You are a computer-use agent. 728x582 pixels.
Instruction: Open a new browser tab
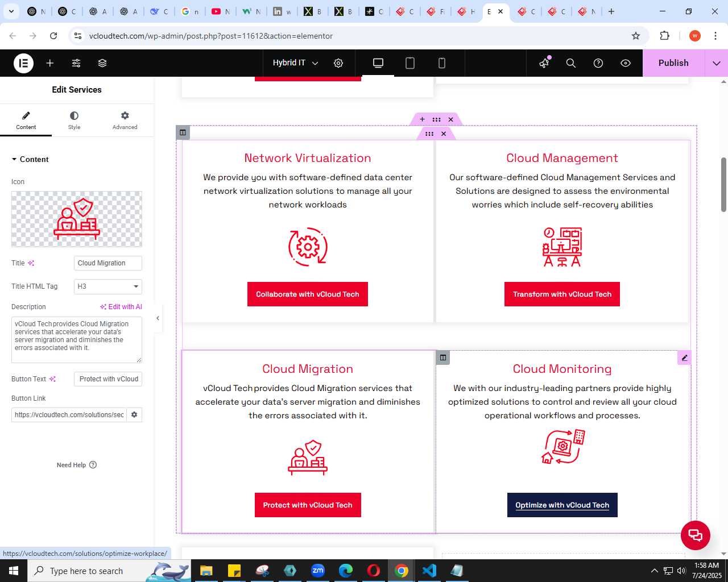point(611,11)
